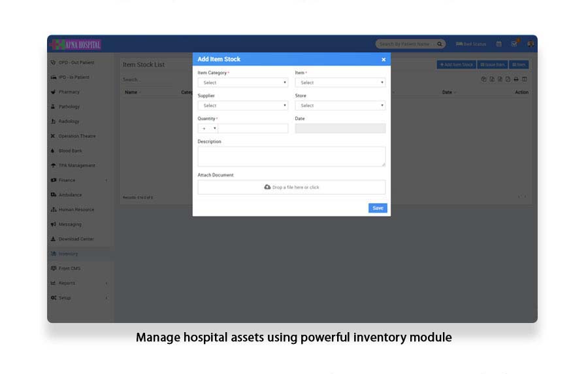Click the Quantity number input field
This screenshot has width=588, height=374.
pyautogui.click(x=253, y=128)
